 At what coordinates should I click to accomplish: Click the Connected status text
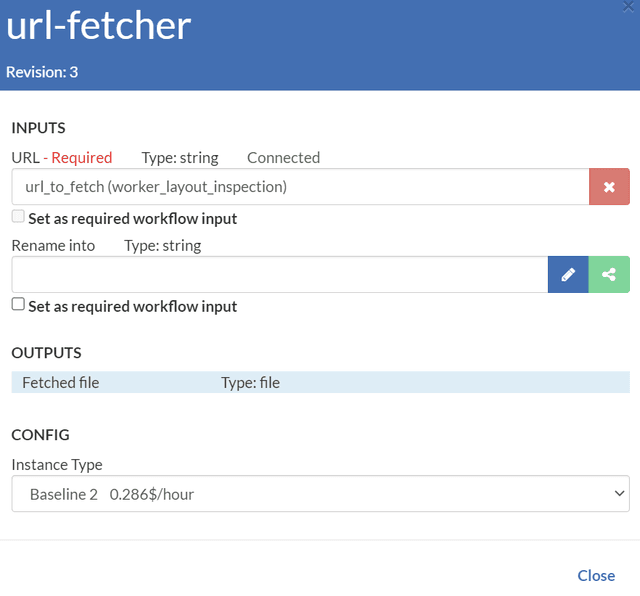click(283, 157)
